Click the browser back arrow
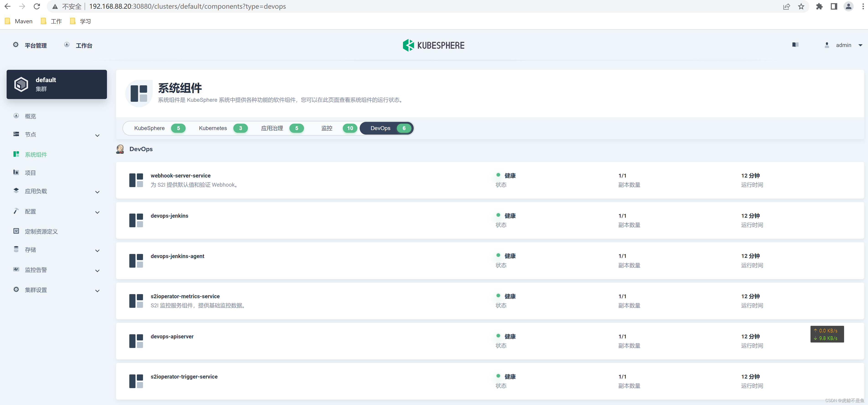This screenshot has width=868, height=405. point(8,6)
